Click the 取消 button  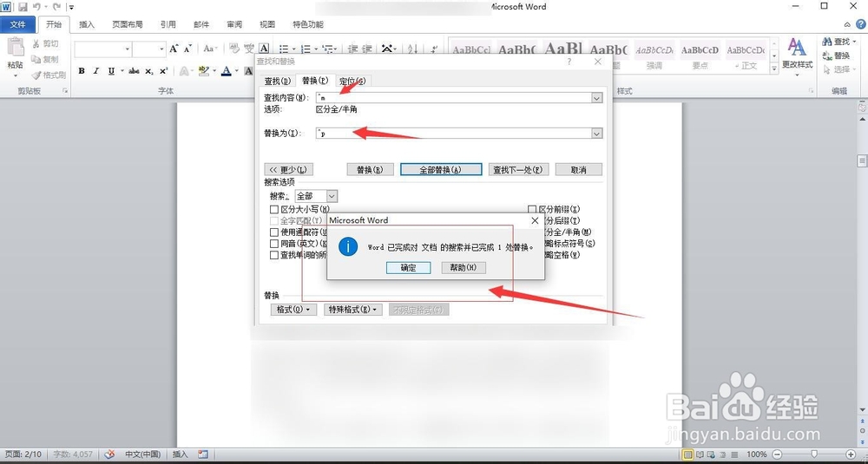click(578, 170)
